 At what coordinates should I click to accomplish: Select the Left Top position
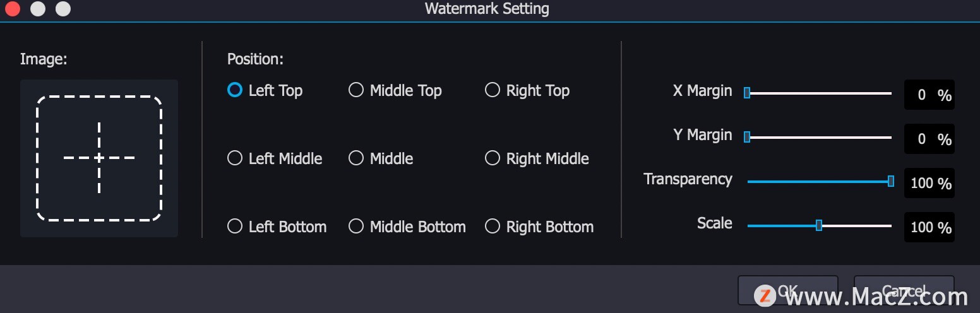(265, 90)
